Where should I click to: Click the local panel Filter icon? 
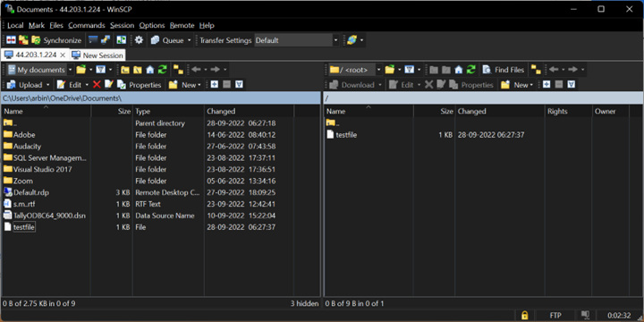101,70
